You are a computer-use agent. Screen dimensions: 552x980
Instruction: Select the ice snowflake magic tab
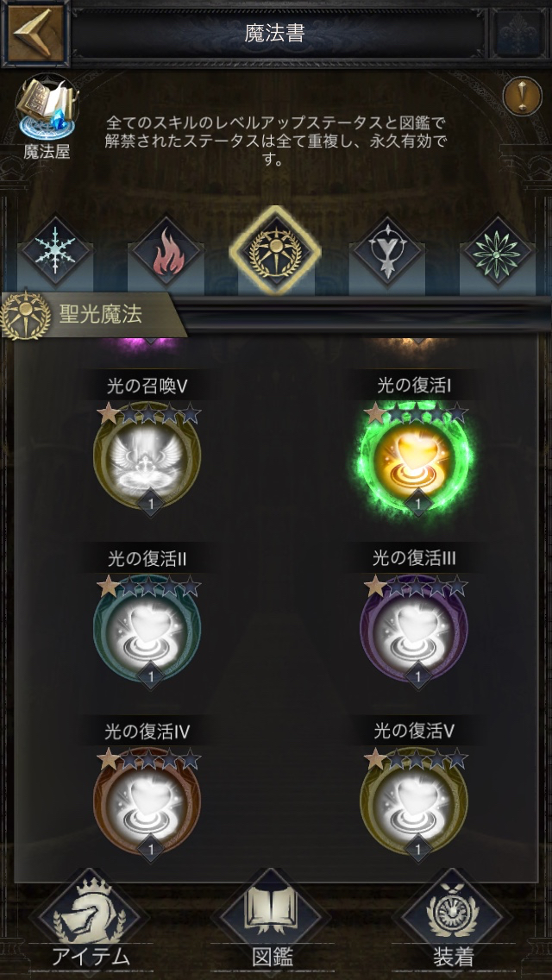[56, 251]
